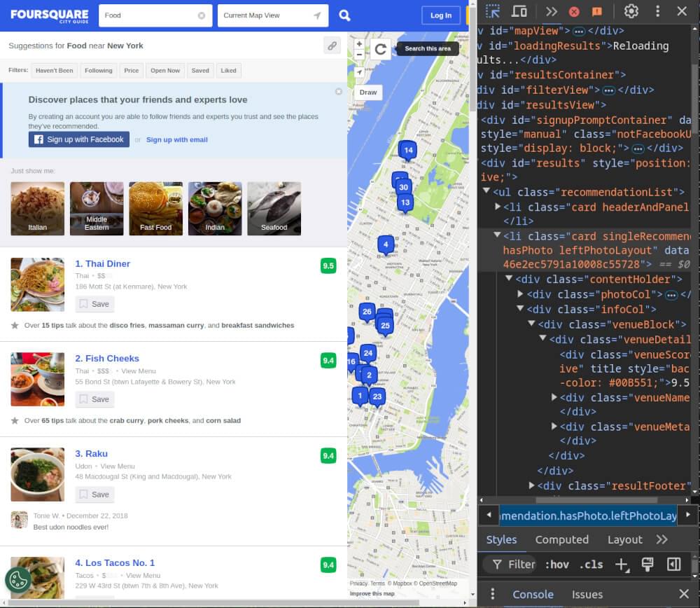700x608 pixels.
Task: Click Sign up with Facebook button
Action: (x=78, y=139)
